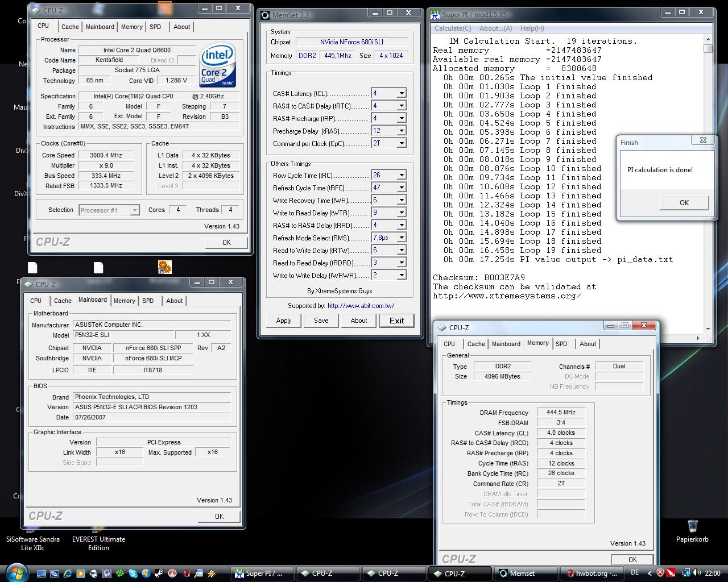The image size is (728, 582).
Task: Click OK in the CPU-Z mainboard window
Action: [x=219, y=516]
